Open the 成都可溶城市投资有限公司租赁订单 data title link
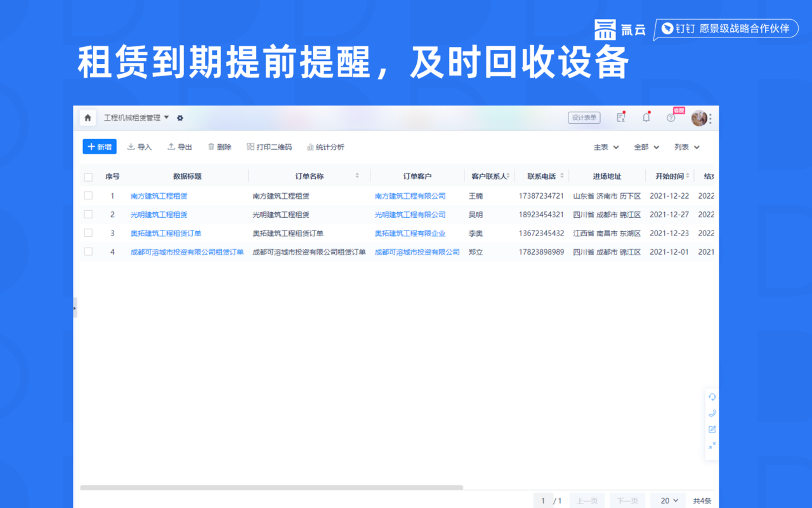The height and width of the screenshot is (508, 812). (187, 252)
